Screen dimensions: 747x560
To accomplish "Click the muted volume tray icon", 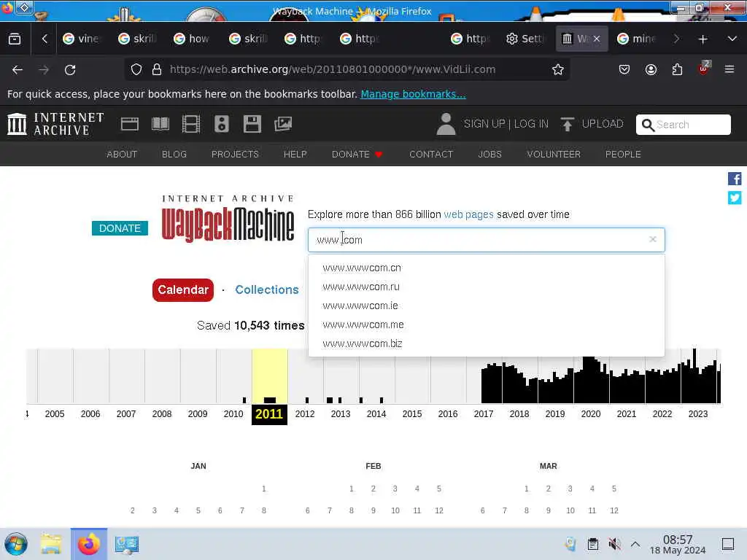I will coord(614,544).
